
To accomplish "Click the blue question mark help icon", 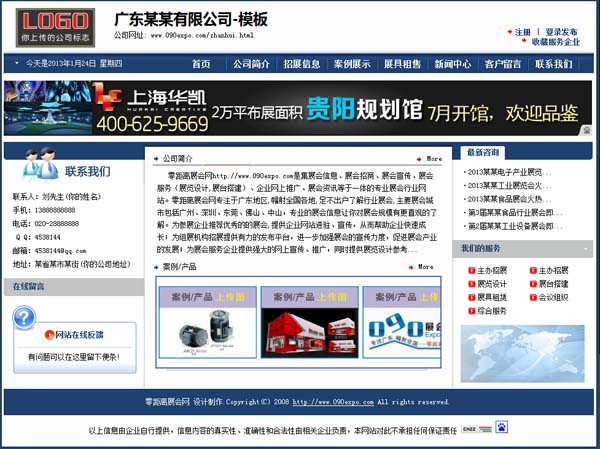I will 24,317.
